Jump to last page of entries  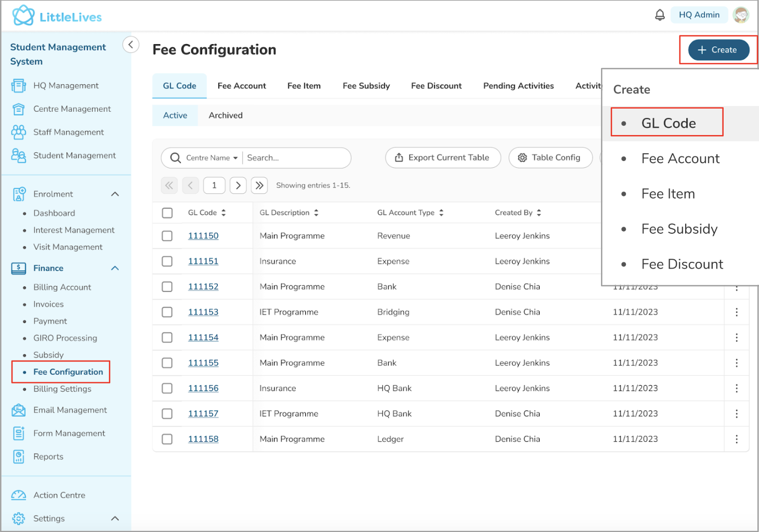coord(259,185)
